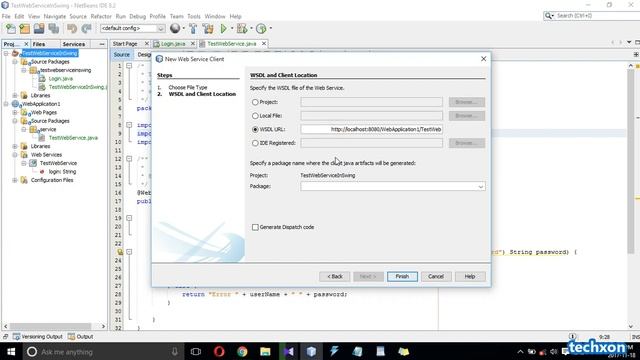640x360 pixels.
Task: Expand the Configuration Files node
Action: [x=15, y=180]
